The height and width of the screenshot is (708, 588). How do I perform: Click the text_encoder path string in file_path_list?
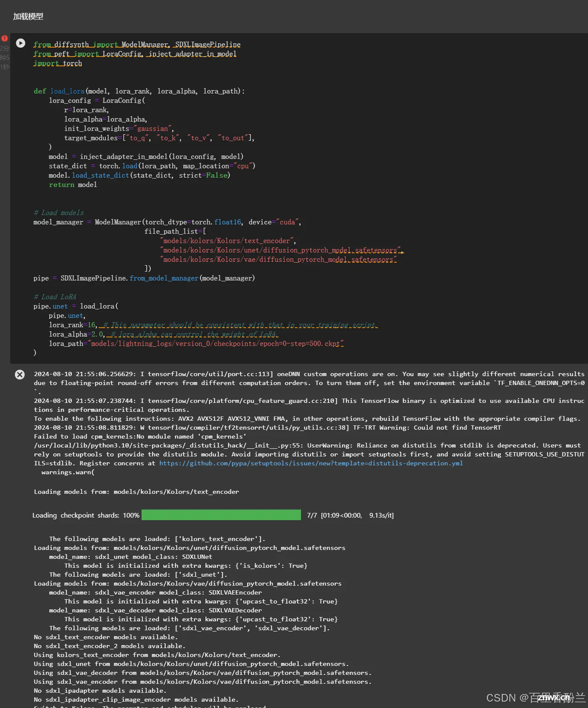227,241
